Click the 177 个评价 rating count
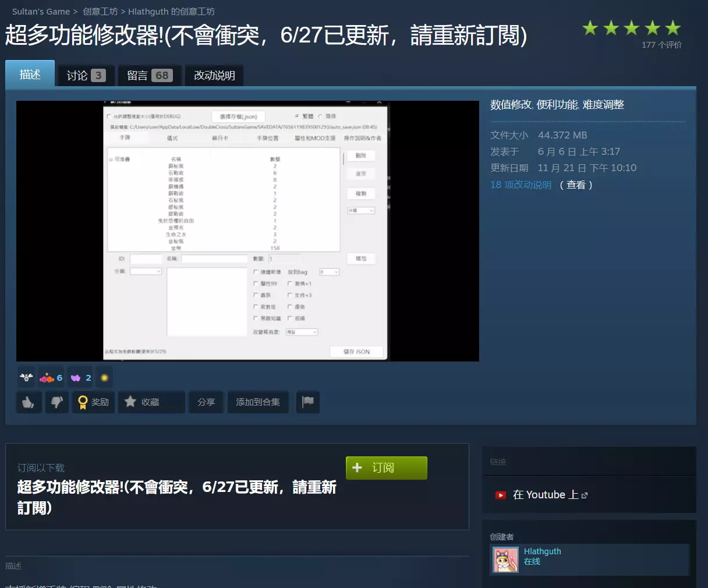 [661, 45]
